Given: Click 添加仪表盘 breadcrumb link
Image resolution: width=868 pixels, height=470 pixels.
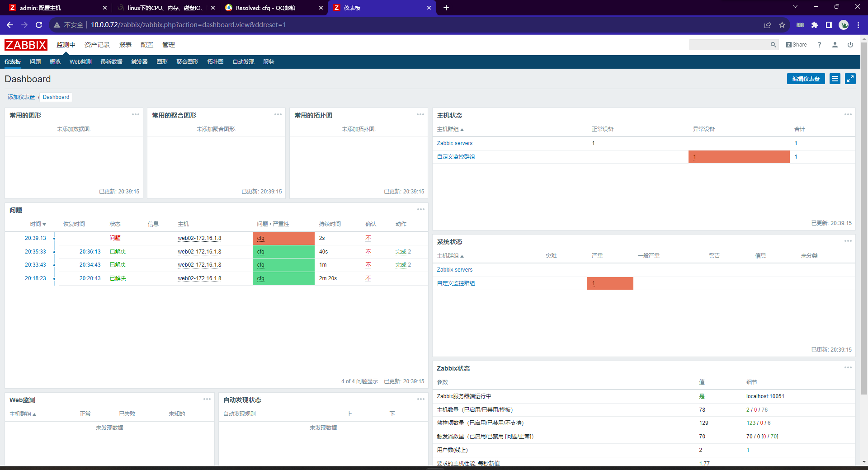Looking at the screenshot, I should click(x=21, y=97).
